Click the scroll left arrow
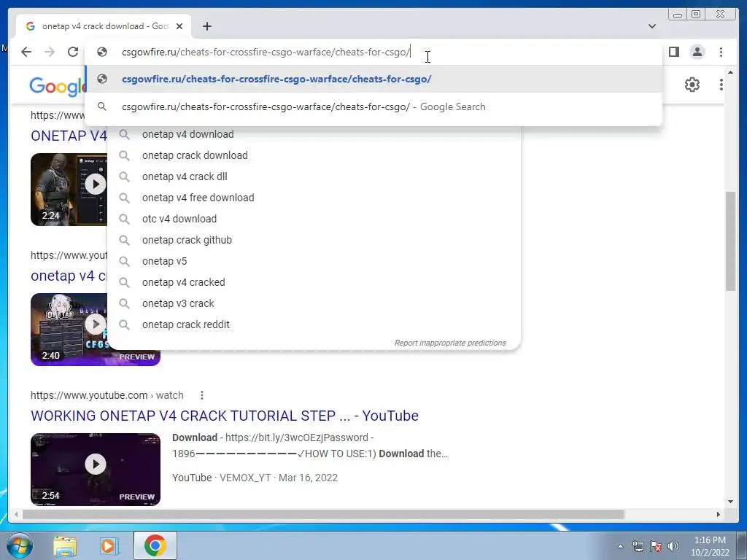Screen dimensions: 747x560 coord(16,514)
